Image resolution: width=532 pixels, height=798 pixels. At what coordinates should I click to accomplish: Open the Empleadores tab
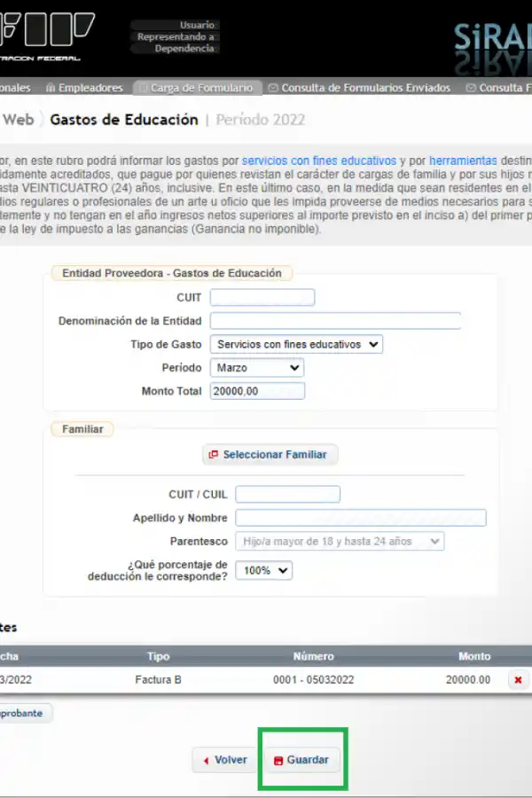(x=84, y=88)
